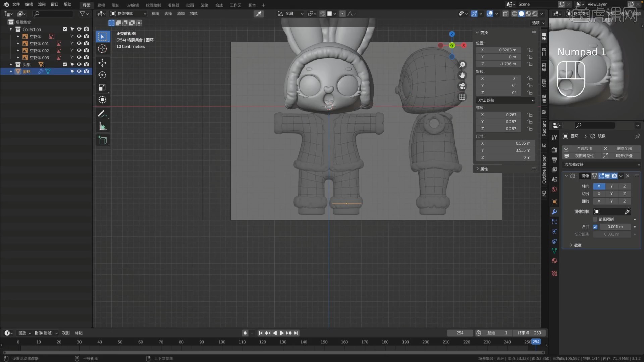Open the 全局 transform orientation dropdown

(290, 14)
